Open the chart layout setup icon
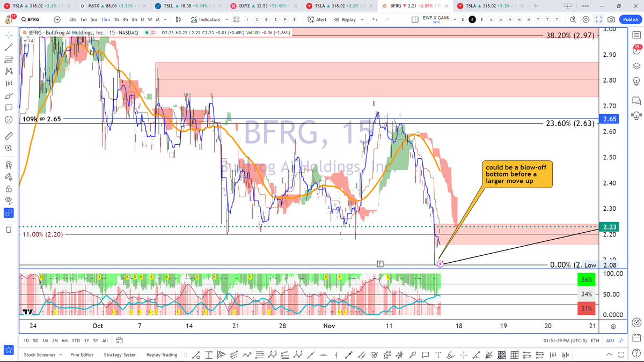This screenshot has width=644, height=362. 415,19
